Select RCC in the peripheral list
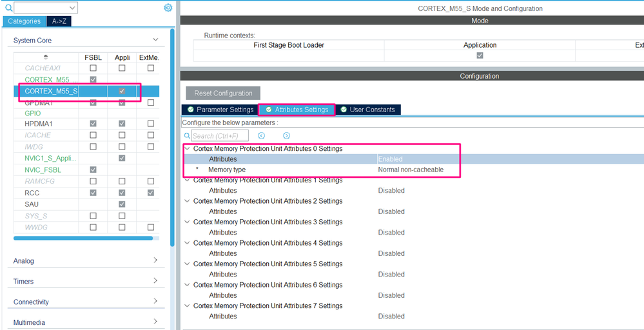The image size is (644, 330). click(32, 193)
